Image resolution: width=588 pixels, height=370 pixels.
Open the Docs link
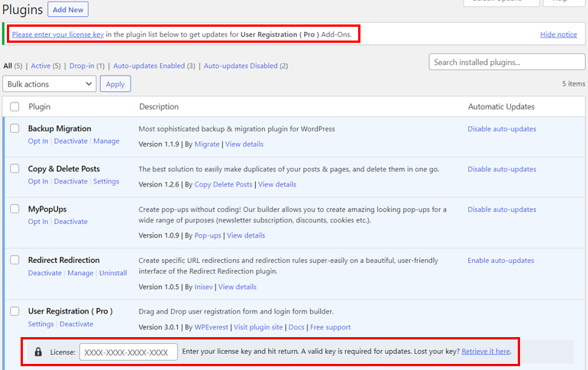296,327
